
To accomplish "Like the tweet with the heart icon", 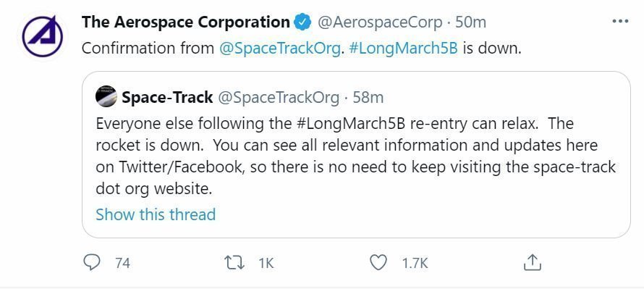I will pyautogui.click(x=378, y=263).
